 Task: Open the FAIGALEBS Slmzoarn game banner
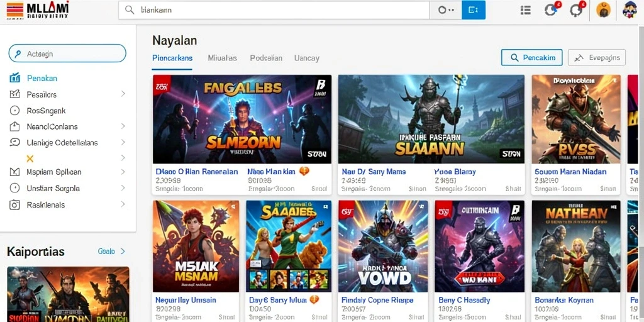click(x=242, y=119)
